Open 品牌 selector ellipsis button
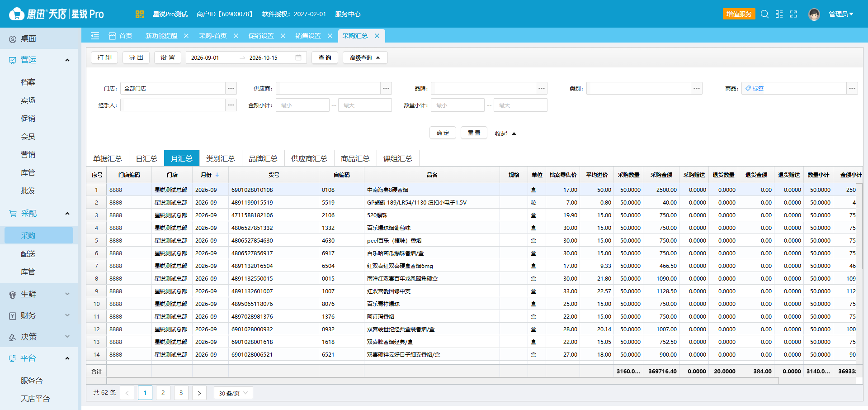Image resolution: width=868 pixels, height=410 pixels. (542, 88)
